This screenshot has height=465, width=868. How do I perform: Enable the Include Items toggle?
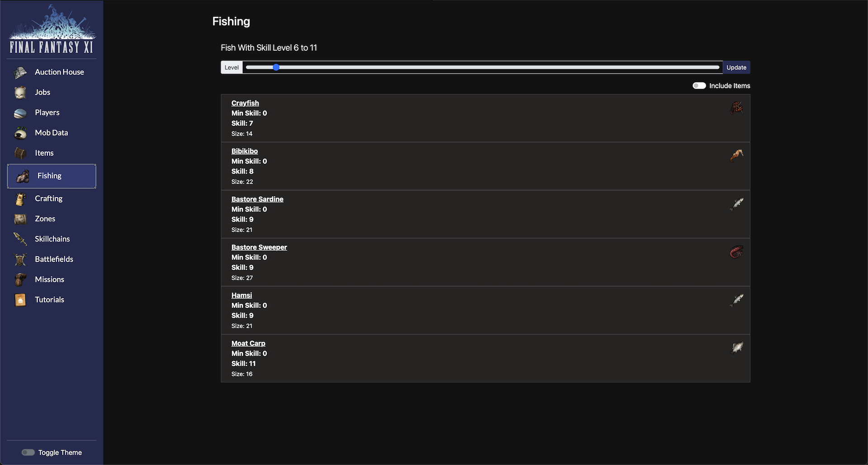point(699,86)
